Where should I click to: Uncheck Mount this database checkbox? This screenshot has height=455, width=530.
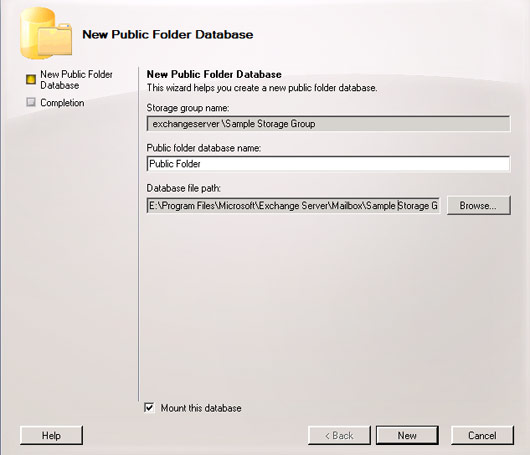coord(149,408)
